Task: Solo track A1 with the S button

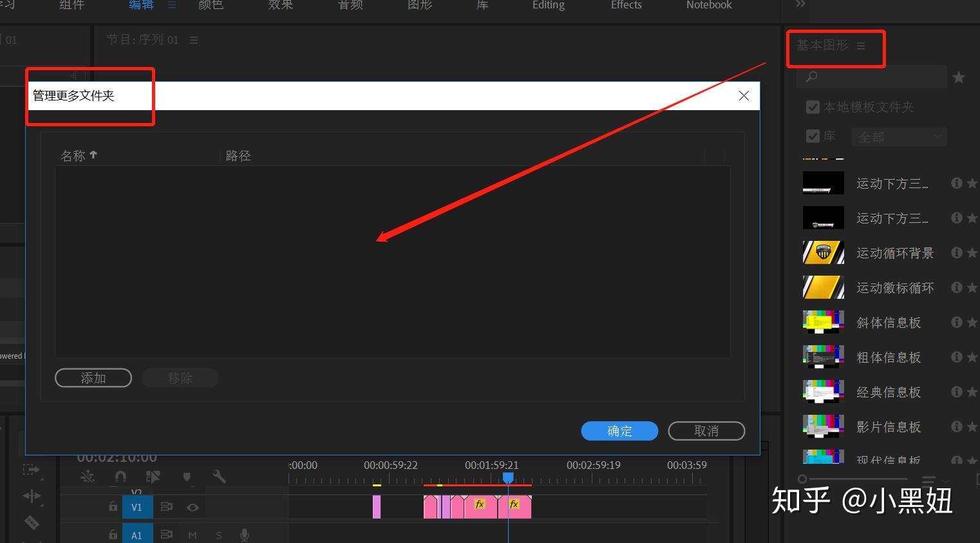Action: [x=219, y=535]
